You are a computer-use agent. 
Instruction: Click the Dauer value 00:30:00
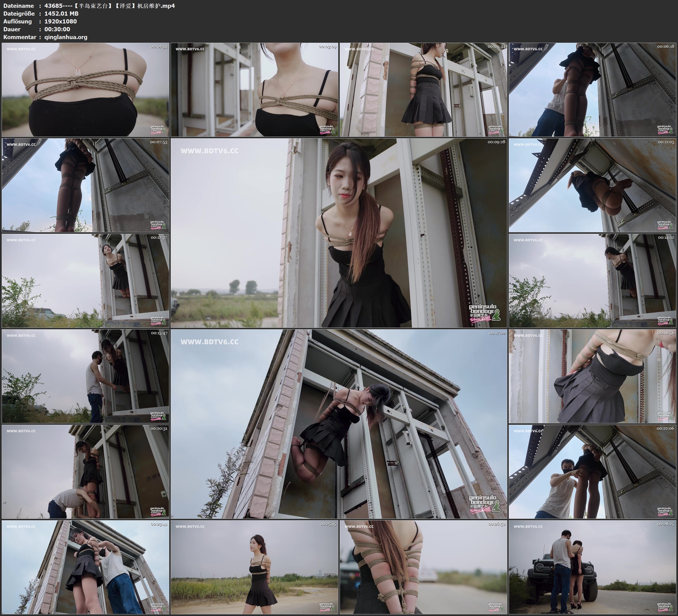tap(57, 29)
